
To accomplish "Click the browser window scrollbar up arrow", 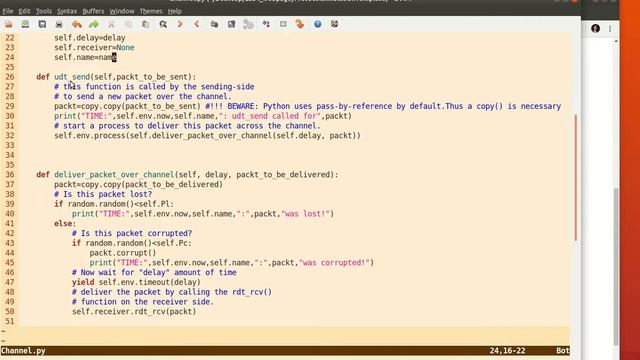I will coord(616,42).
